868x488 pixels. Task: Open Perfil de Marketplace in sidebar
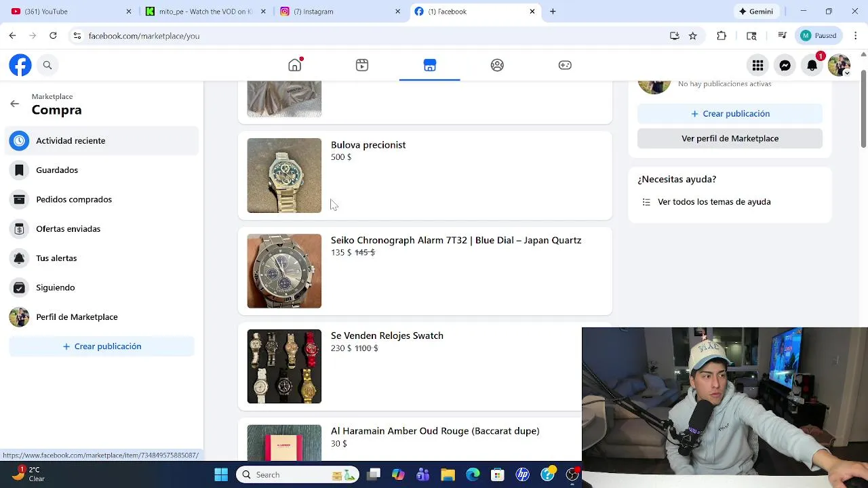[103, 317]
